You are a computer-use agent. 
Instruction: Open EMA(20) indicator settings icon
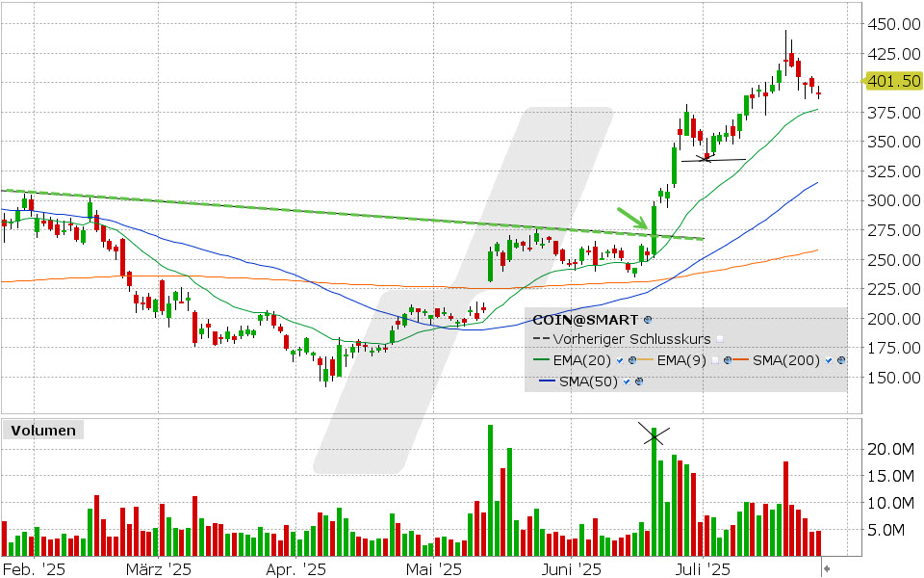click(632, 360)
